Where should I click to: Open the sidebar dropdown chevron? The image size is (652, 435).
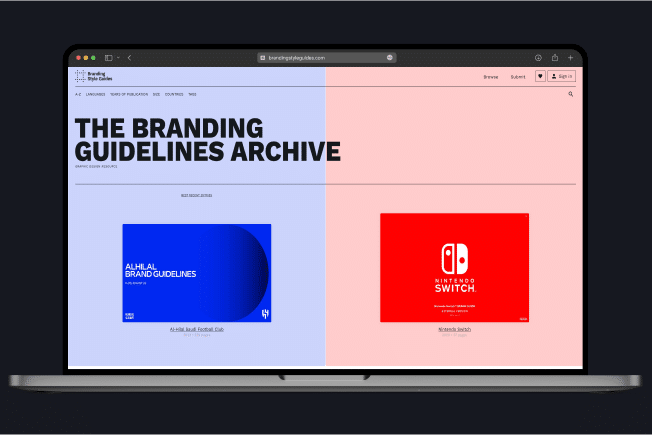[118, 58]
